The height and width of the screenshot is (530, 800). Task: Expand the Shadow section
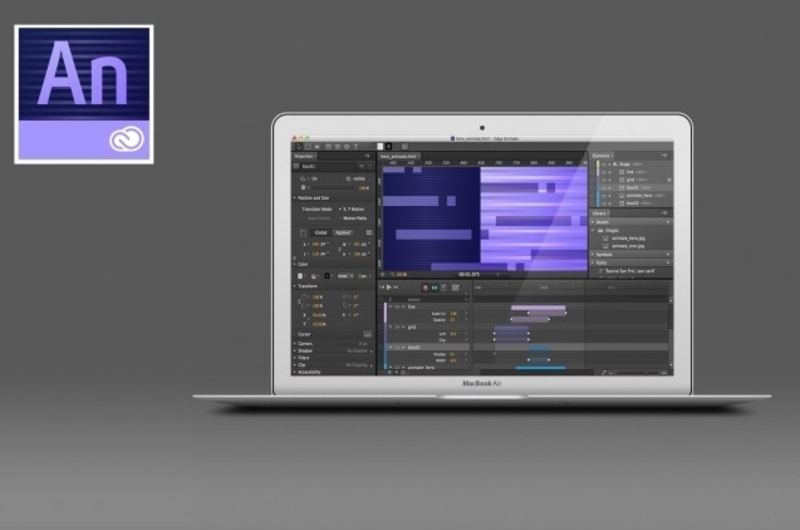point(294,351)
